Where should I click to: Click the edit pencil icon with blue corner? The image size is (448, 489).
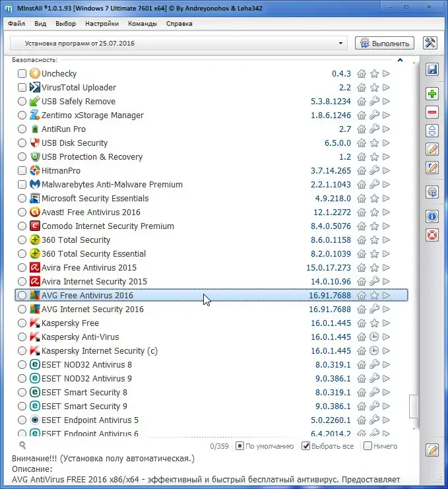click(432, 168)
